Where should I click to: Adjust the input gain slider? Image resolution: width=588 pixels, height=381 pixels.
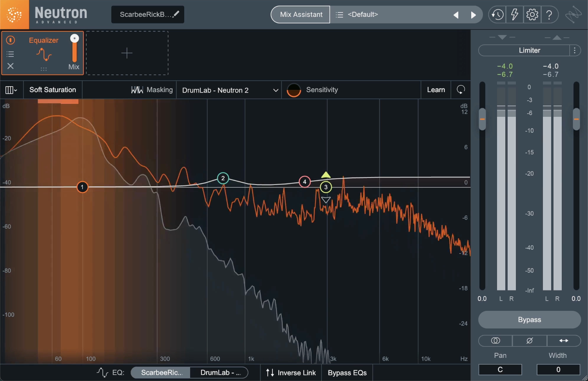[482, 119]
